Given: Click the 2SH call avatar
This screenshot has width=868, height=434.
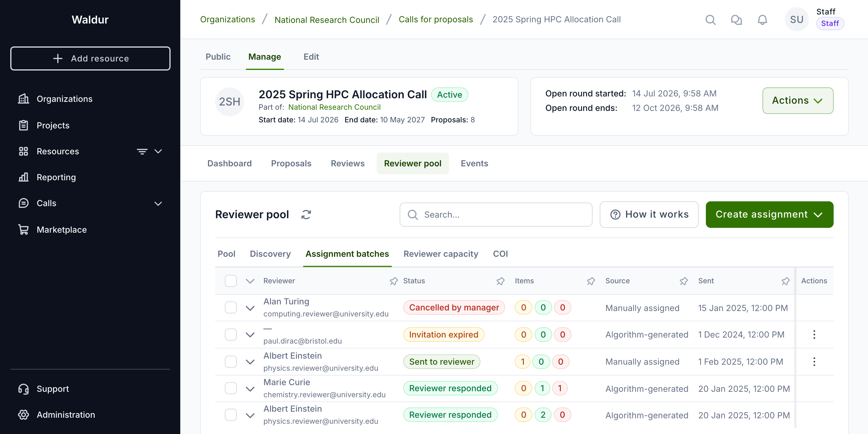Looking at the screenshot, I should click(x=229, y=102).
